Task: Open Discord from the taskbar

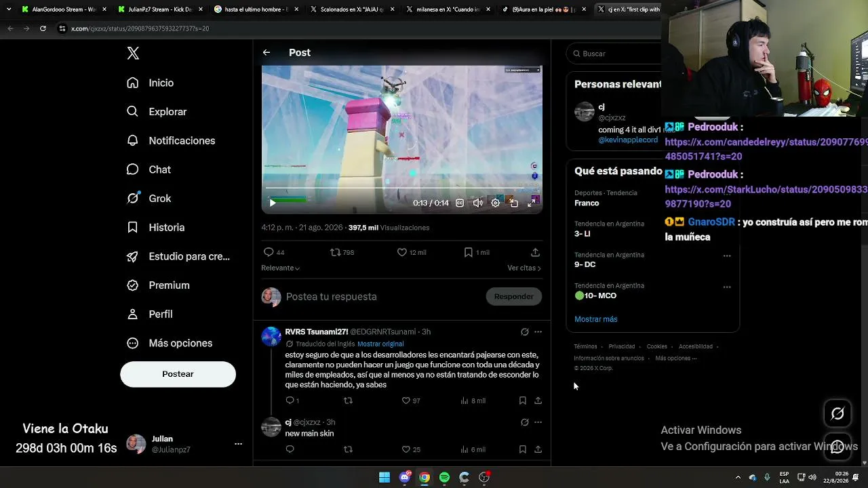Action: (405, 477)
